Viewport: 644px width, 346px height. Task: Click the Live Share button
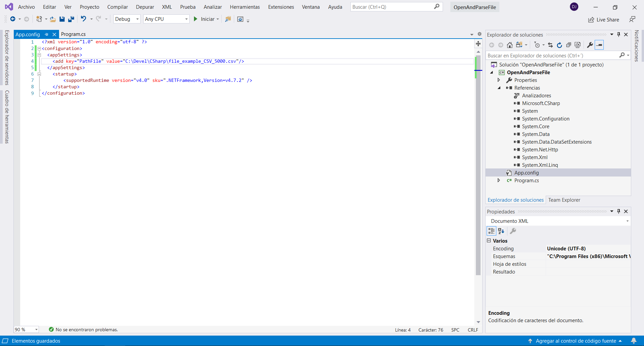604,20
